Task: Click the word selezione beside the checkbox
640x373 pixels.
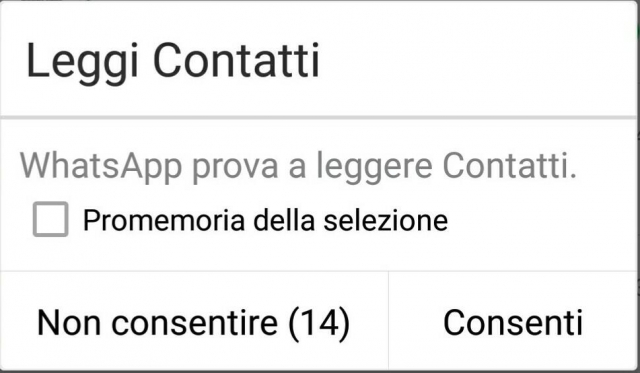Action: [386, 220]
